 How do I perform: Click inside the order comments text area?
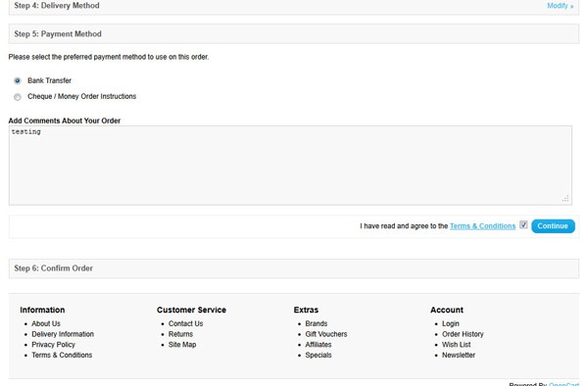point(290,166)
